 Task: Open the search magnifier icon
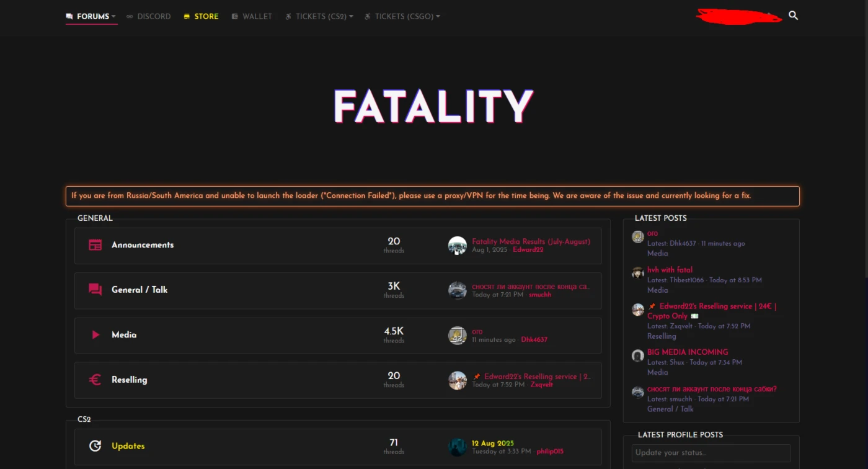(x=793, y=16)
